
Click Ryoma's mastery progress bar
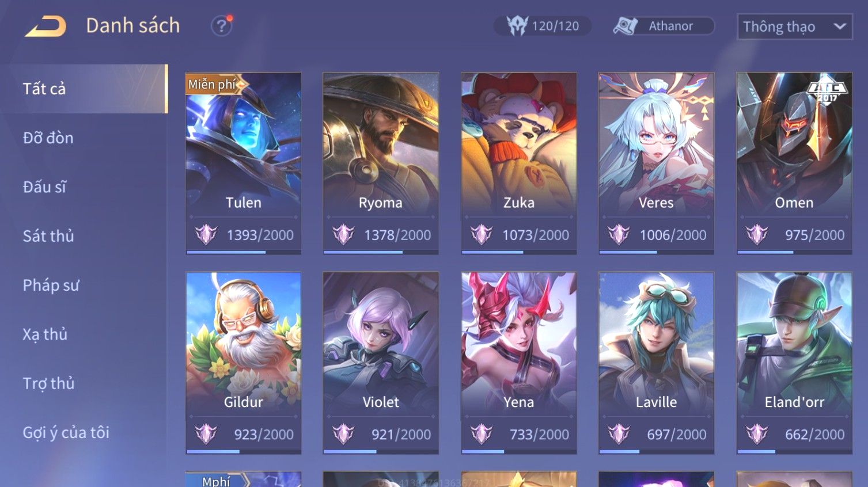[x=381, y=252]
